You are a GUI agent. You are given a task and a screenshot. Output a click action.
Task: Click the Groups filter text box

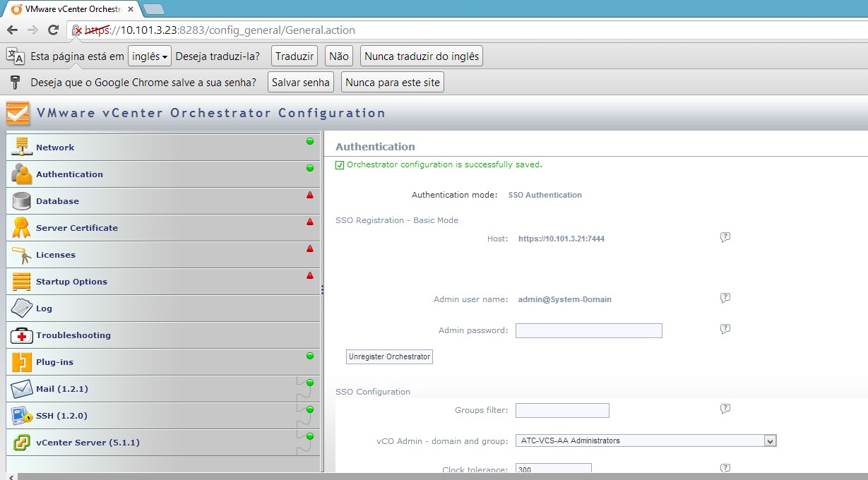pos(561,410)
